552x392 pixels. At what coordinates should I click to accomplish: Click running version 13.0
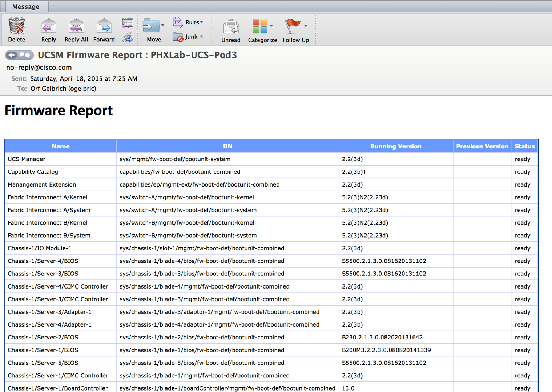(x=348, y=388)
